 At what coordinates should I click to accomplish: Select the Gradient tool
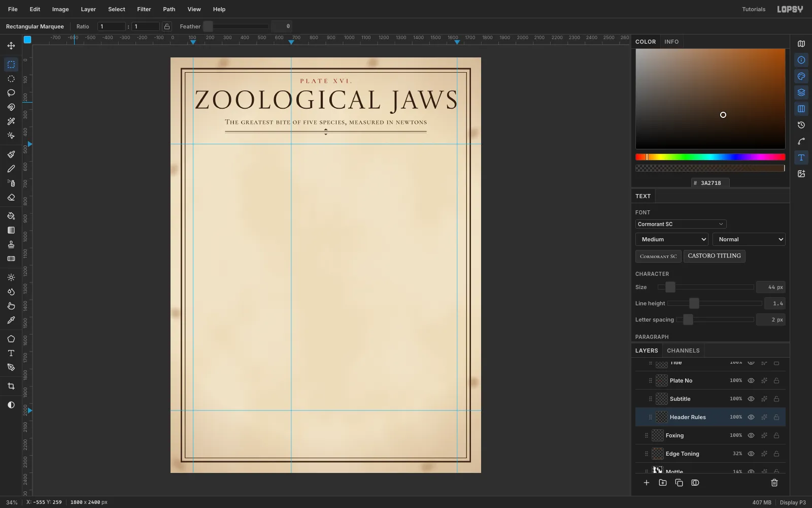click(x=11, y=230)
